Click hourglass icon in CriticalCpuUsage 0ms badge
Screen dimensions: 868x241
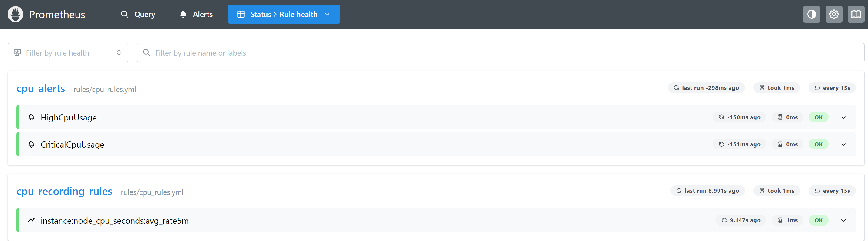pos(780,144)
